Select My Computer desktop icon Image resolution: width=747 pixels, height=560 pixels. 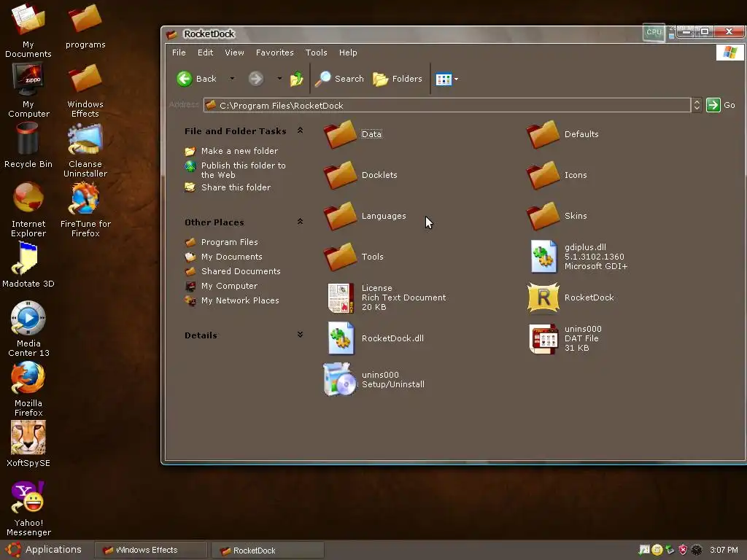(28, 79)
